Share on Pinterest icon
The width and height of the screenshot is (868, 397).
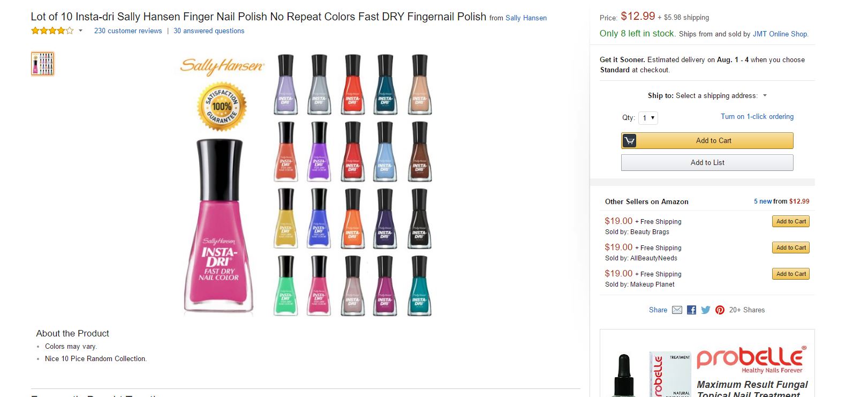coord(720,310)
